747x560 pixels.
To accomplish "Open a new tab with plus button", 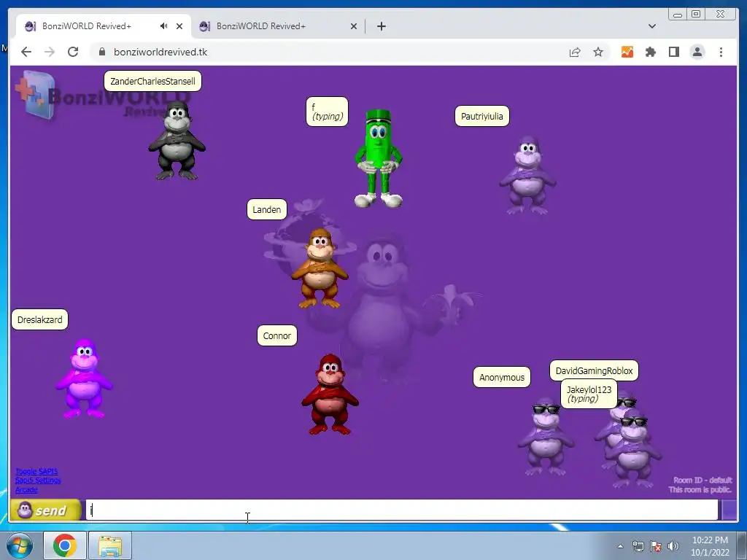I will coord(381,26).
